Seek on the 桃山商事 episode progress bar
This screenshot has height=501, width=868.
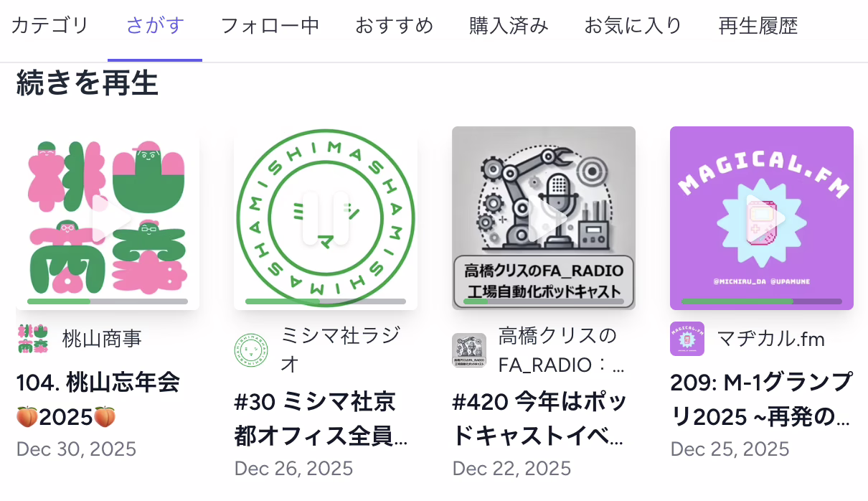108,301
